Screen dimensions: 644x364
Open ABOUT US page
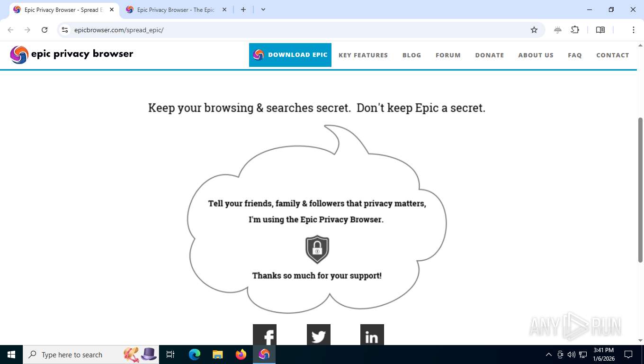click(x=536, y=55)
